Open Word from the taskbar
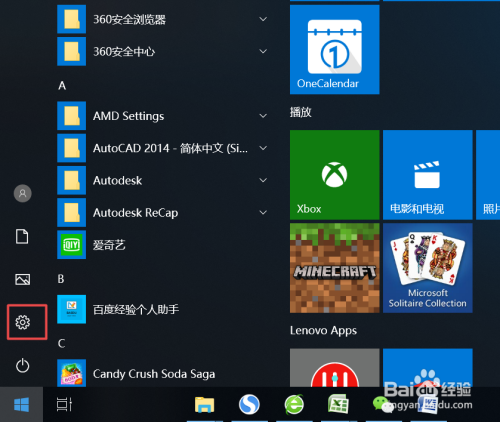 [429, 405]
